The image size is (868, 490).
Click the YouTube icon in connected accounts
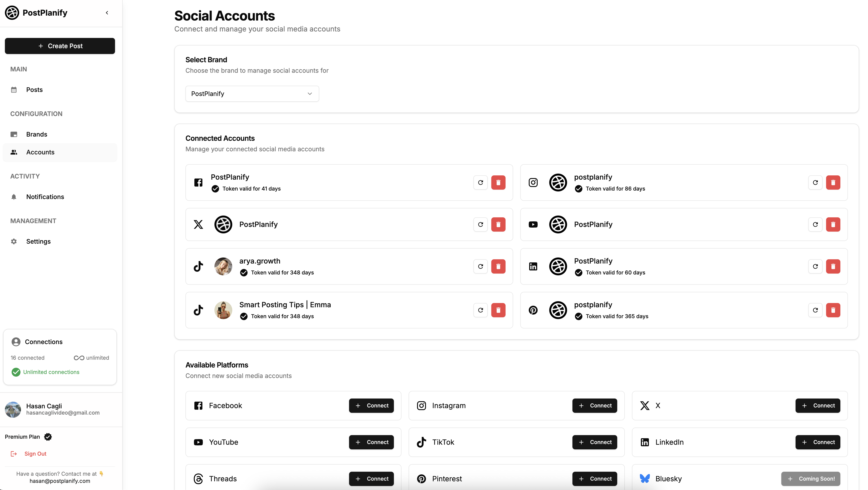533,225
